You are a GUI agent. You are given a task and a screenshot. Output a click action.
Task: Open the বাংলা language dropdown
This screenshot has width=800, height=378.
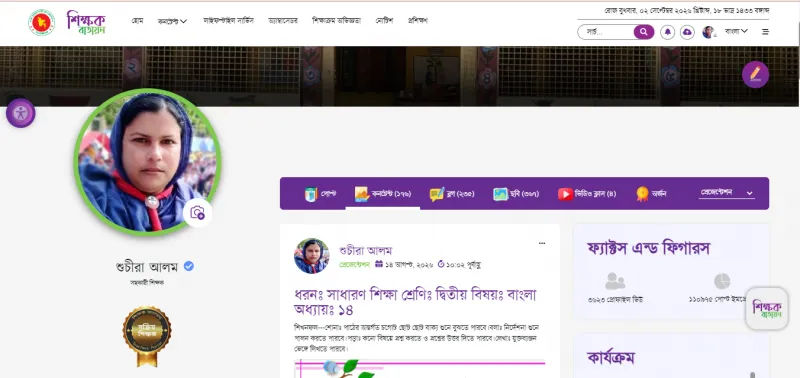point(736,31)
